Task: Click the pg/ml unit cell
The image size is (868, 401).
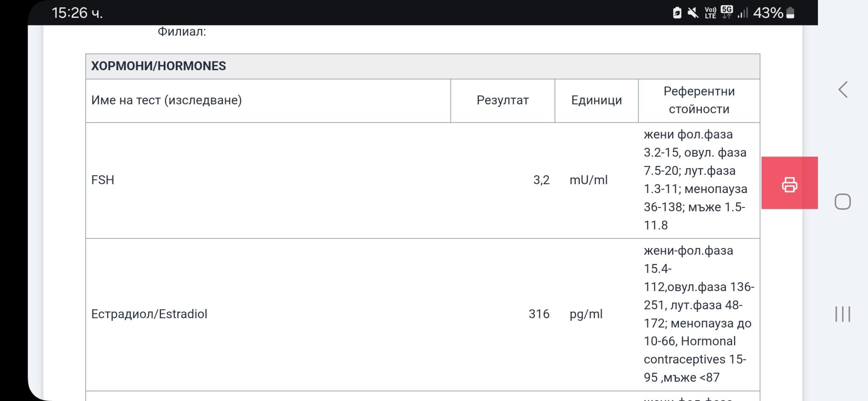Action: point(586,314)
